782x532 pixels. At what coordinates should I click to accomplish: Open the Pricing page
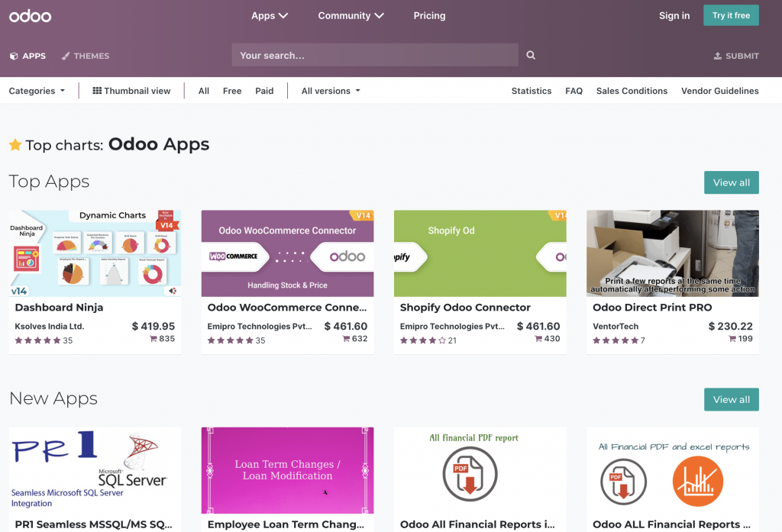pyautogui.click(x=429, y=15)
